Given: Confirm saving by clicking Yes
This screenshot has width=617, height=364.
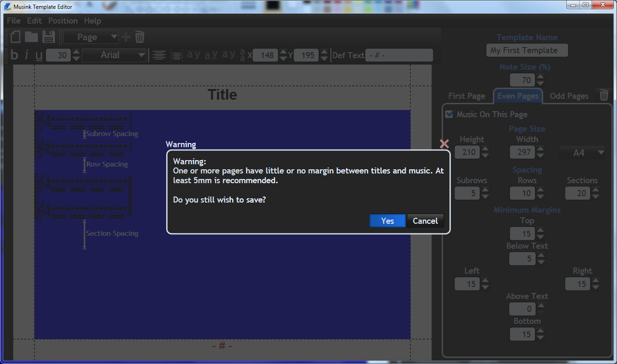Looking at the screenshot, I should 387,221.
